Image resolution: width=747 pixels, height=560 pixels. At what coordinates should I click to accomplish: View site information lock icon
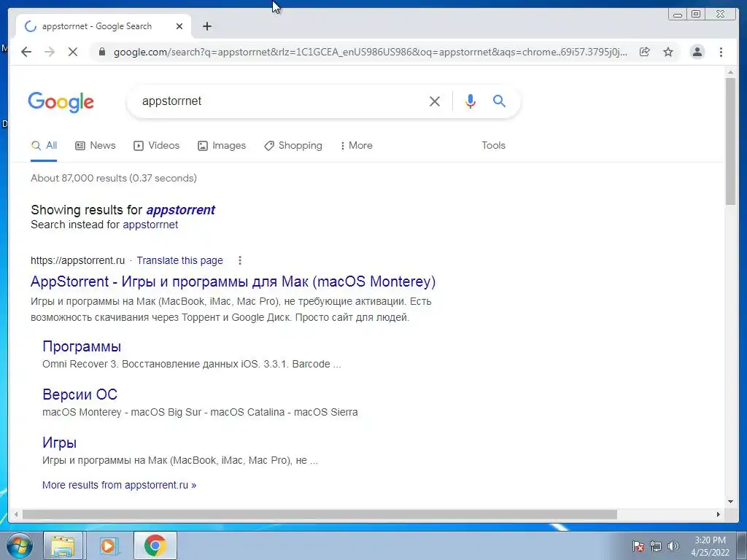point(101,52)
